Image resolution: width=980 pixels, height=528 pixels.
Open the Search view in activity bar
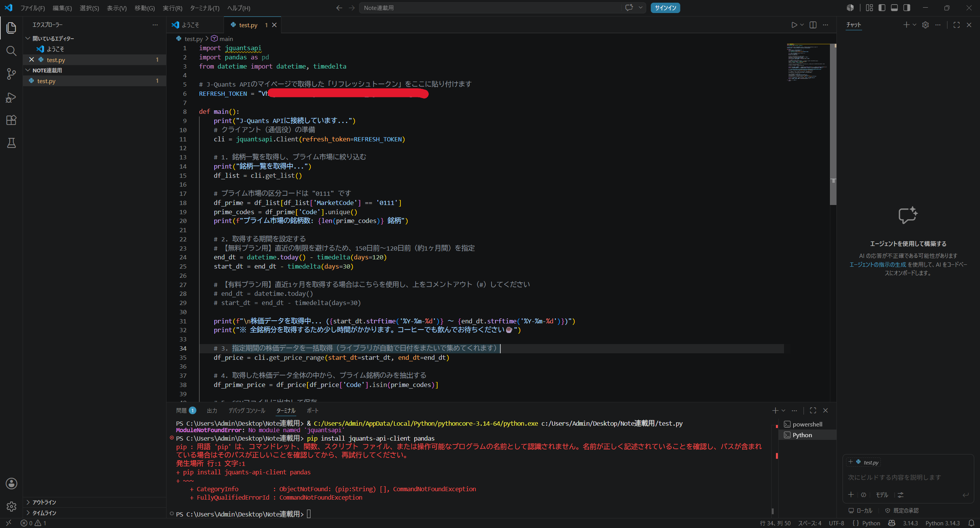(x=11, y=51)
